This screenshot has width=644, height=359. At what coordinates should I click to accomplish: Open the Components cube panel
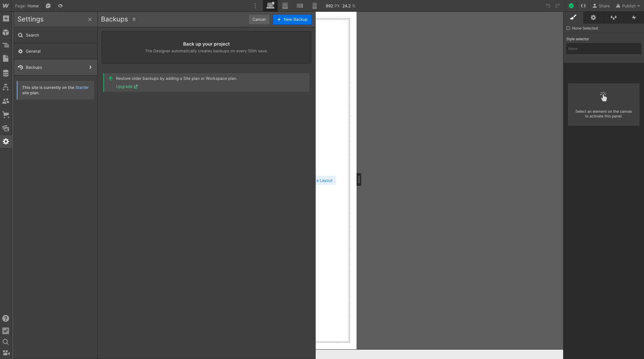click(x=6, y=32)
